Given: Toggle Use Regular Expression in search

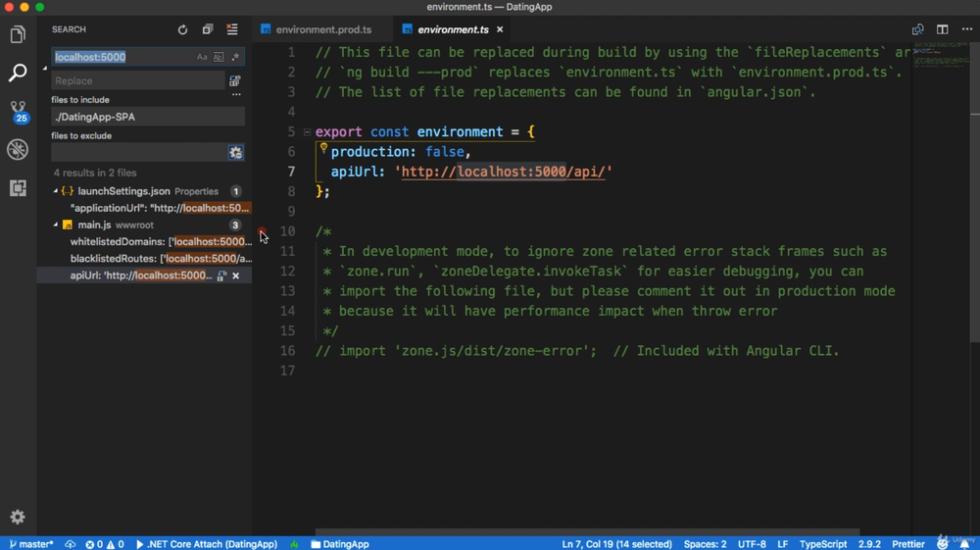Looking at the screenshot, I should coord(235,57).
